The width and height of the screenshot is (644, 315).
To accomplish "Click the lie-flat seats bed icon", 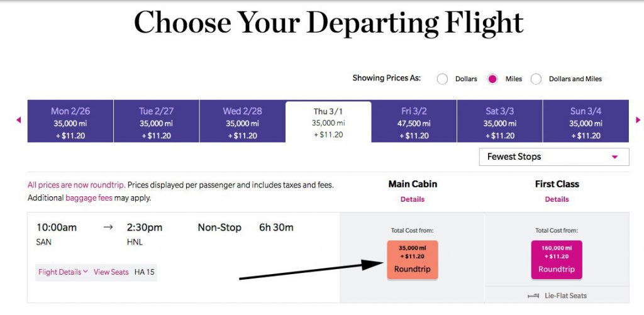I will tap(533, 296).
